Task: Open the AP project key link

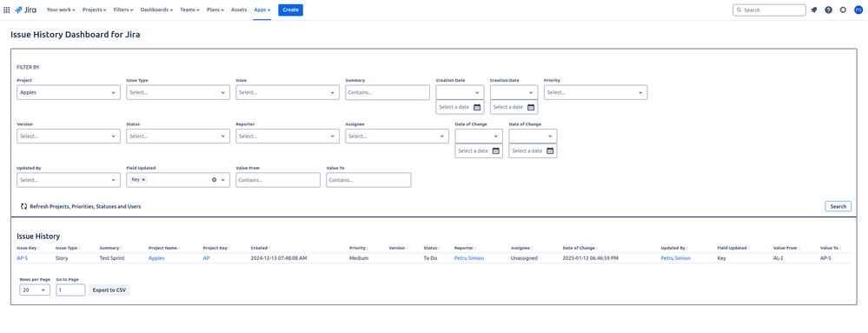Action: 207,258
